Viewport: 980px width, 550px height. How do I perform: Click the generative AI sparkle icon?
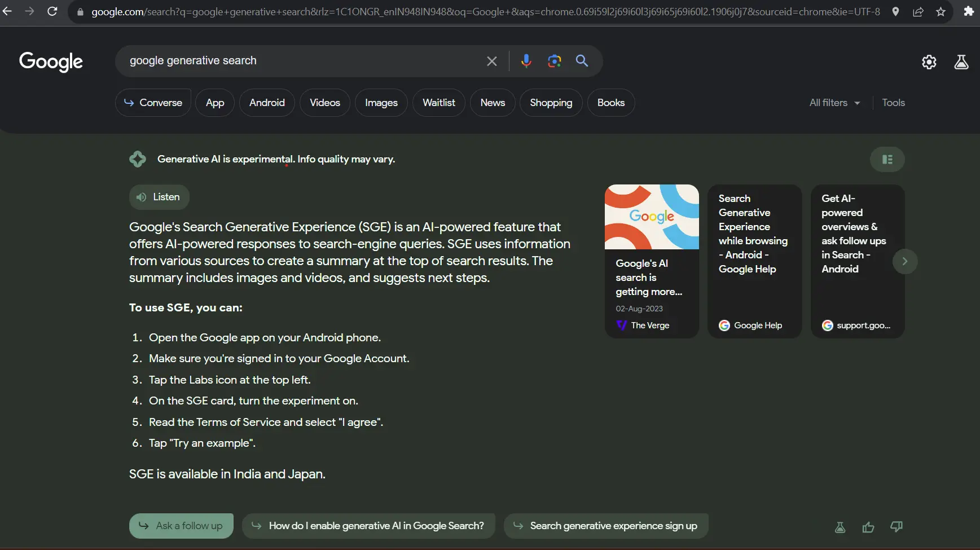coord(138,159)
